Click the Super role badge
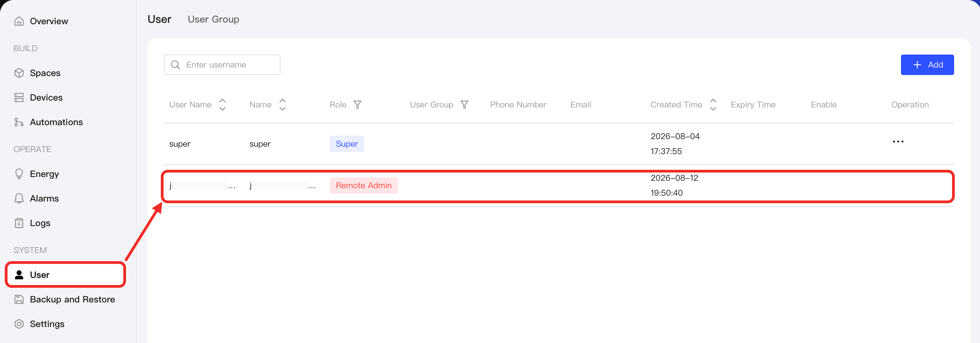This screenshot has height=343, width=980. tap(347, 144)
